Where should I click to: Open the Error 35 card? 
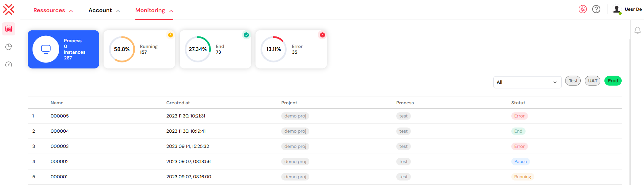click(291, 49)
